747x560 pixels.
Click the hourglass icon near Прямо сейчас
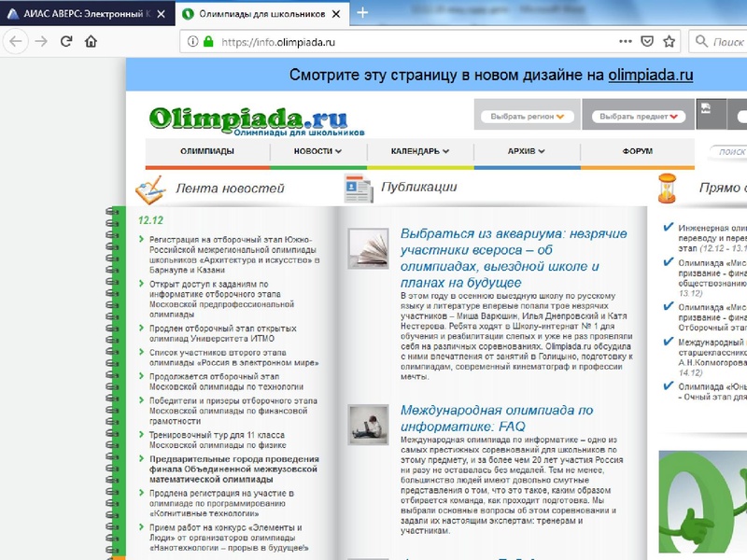pyautogui.click(x=669, y=189)
